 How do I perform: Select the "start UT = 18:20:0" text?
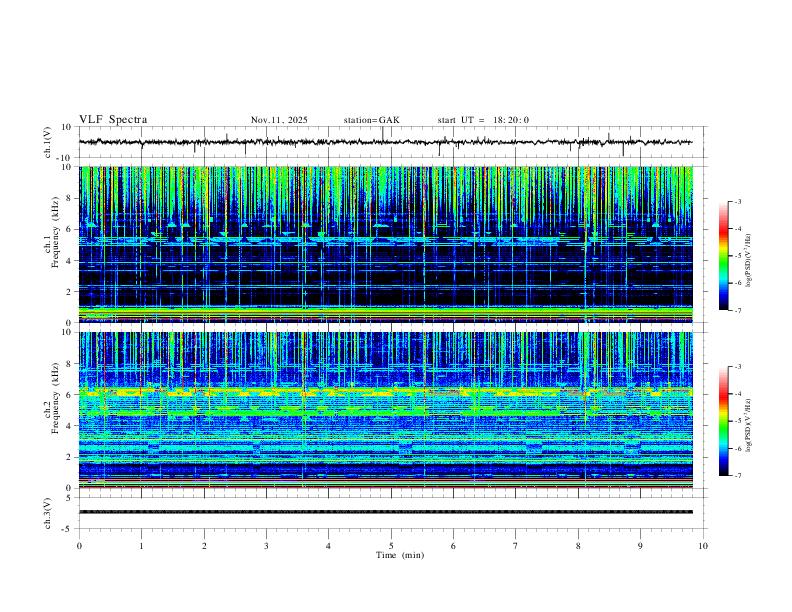[x=483, y=120]
